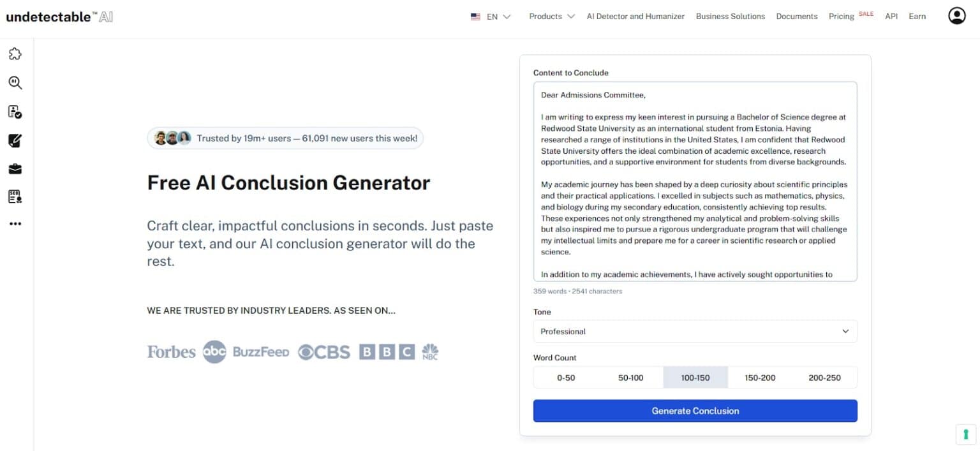Click the undetectable AI logo link
980x451 pixels.
tap(59, 17)
